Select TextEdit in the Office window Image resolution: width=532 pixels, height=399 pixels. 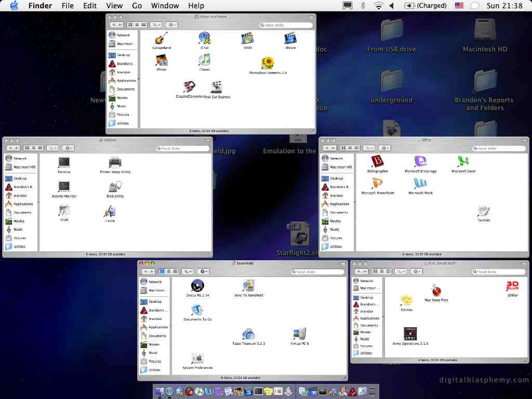click(x=484, y=211)
